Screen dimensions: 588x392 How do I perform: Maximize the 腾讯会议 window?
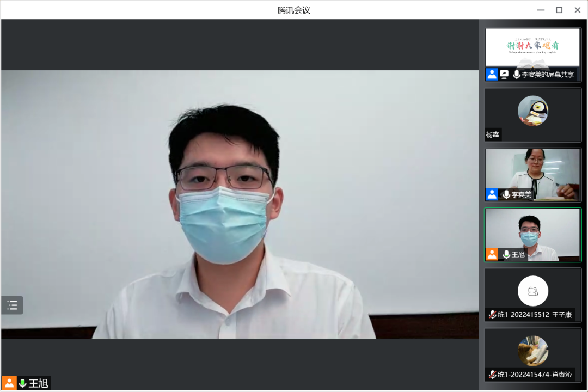[x=559, y=10]
